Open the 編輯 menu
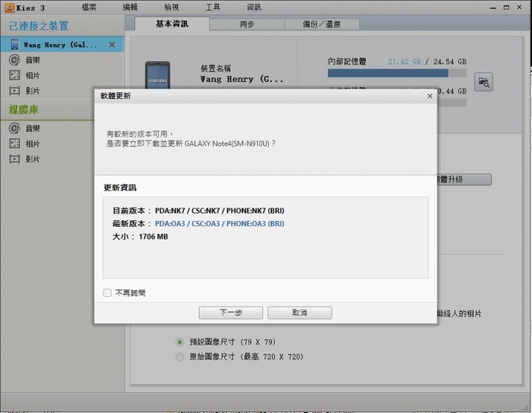This screenshot has width=532, height=413. tap(130, 7)
